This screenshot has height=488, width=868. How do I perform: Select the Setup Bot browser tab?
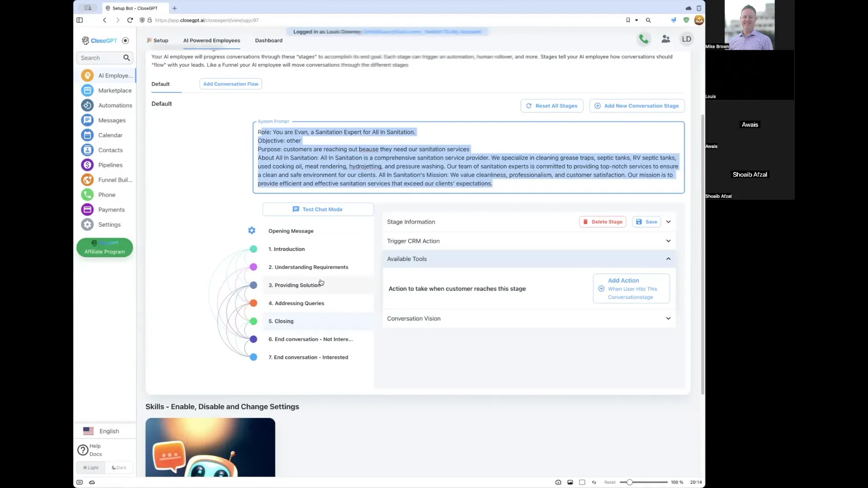[135, 8]
